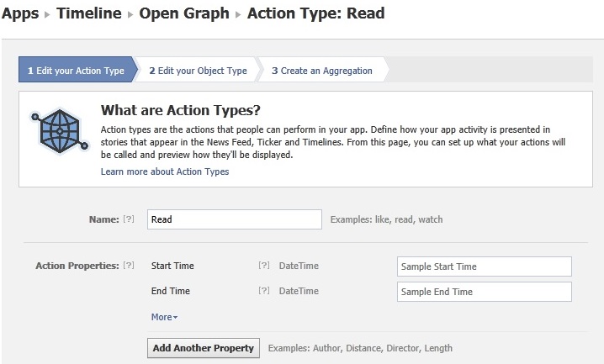This screenshot has height=364, width=604.
Task: Select the End Time property label
Action: (171, 291)
